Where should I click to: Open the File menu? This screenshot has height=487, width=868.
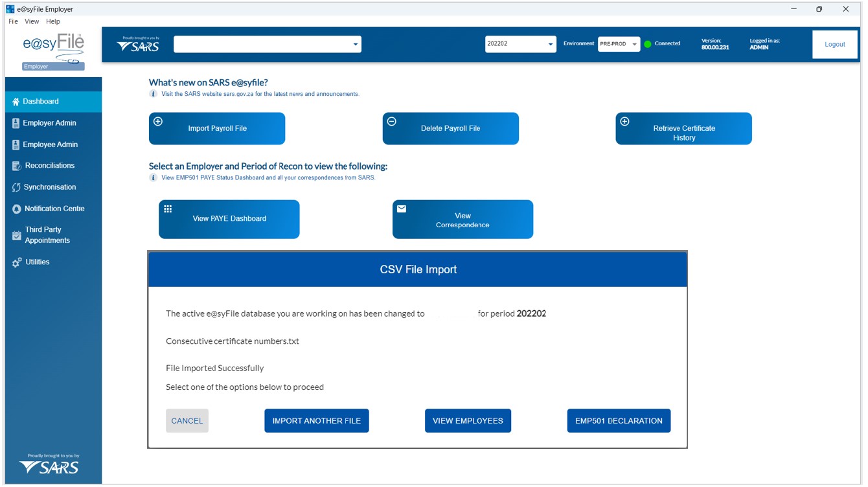coord(13,21)
